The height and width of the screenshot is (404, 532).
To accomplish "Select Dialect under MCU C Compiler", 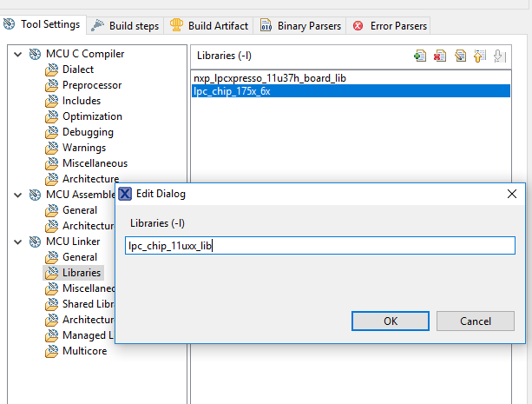I will tap(78, 70).
